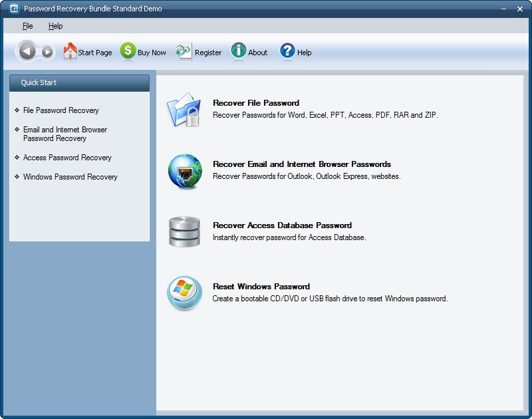This screenshot has height=419, width=532.
Task: Open the File menu
Action: pyautogui.click(x=27, y=25)
